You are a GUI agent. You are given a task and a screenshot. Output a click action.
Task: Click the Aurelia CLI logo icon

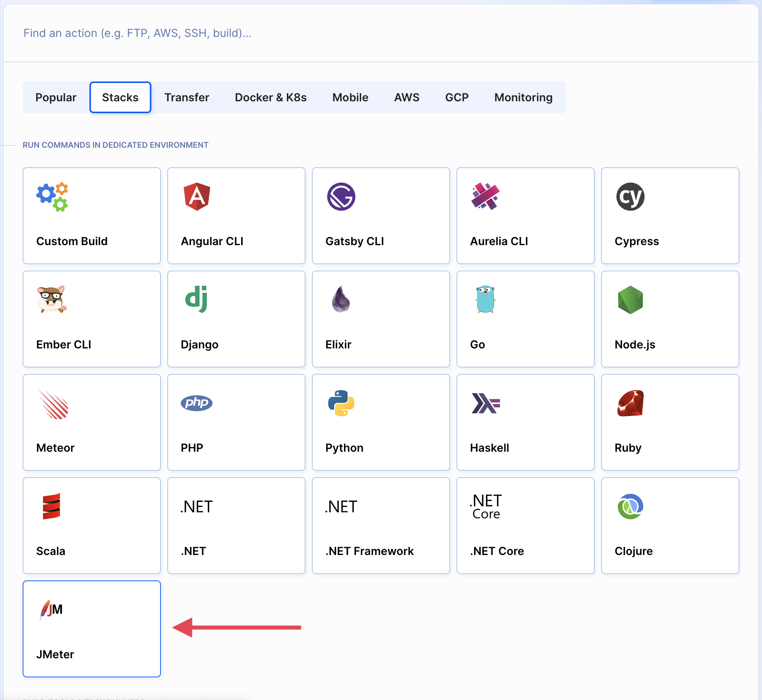(485, 196)
